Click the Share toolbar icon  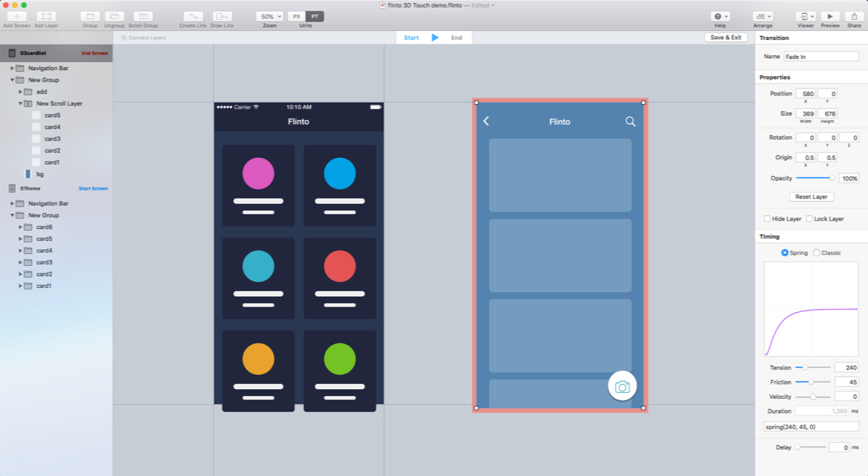click(854, 17)
